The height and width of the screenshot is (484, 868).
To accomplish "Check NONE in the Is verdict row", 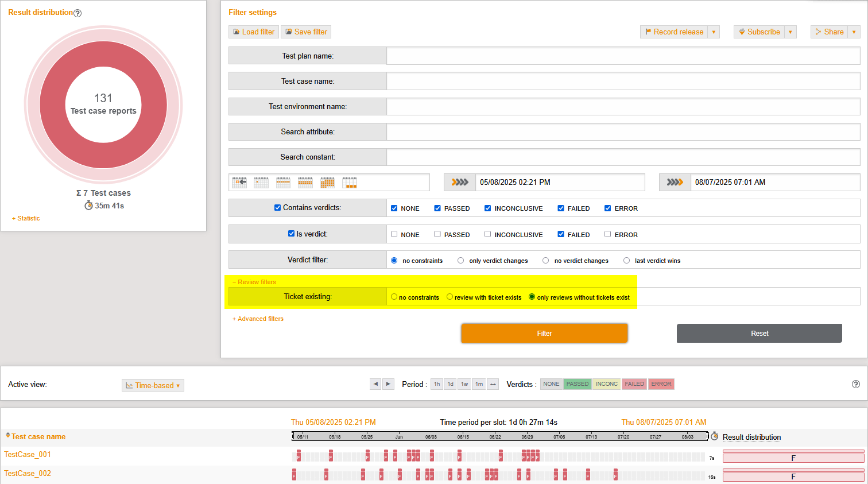I will click(394, 234).
